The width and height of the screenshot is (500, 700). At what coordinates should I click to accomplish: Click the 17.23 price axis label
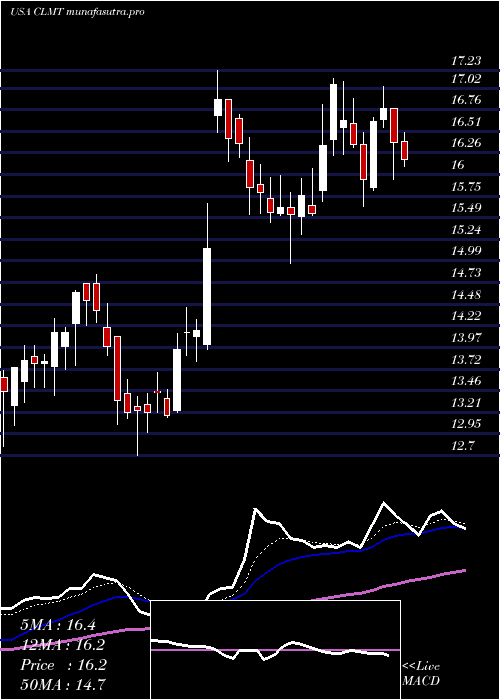coord(467,59)
